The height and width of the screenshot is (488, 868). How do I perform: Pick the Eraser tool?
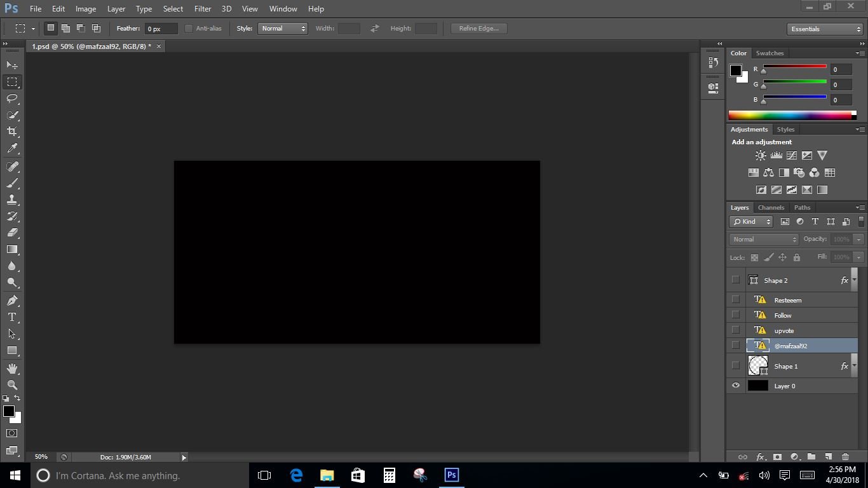[12, 233]
